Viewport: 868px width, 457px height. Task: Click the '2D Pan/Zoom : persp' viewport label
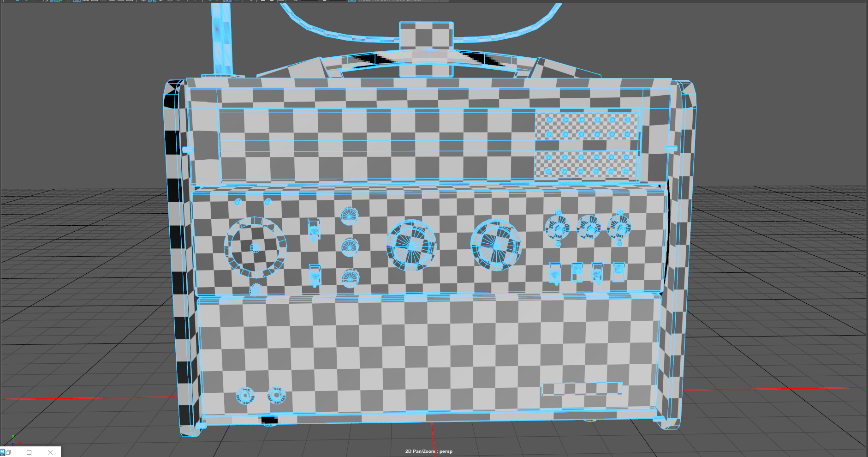[428, 451]
